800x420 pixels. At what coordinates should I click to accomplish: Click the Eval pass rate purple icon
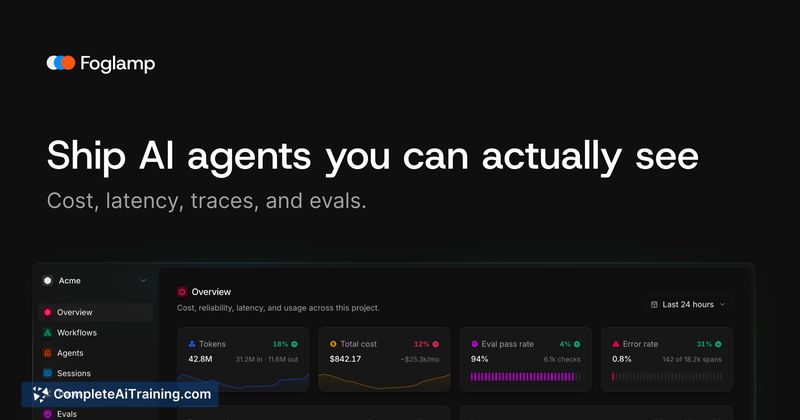pyautogui.click(x=474, y=344)
